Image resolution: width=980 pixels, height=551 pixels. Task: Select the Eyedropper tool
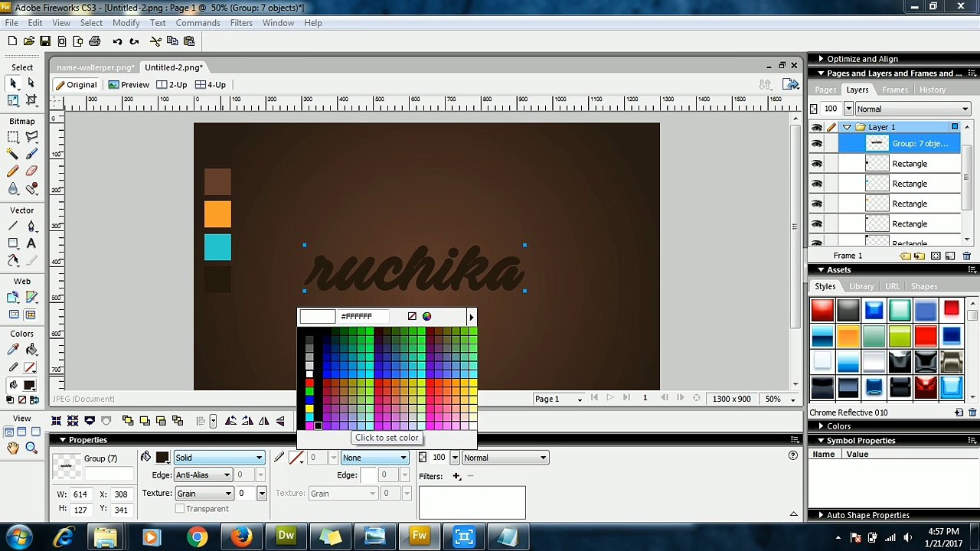coord(13,349)
